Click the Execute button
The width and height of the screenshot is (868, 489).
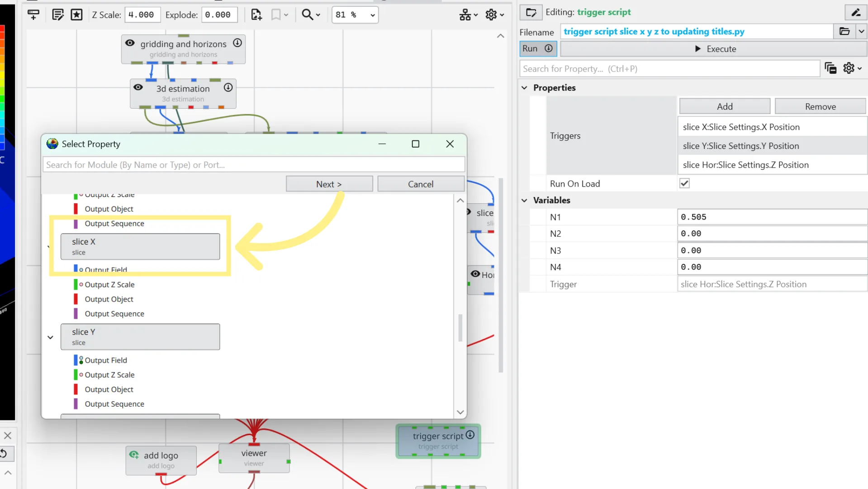coord(715,49)
